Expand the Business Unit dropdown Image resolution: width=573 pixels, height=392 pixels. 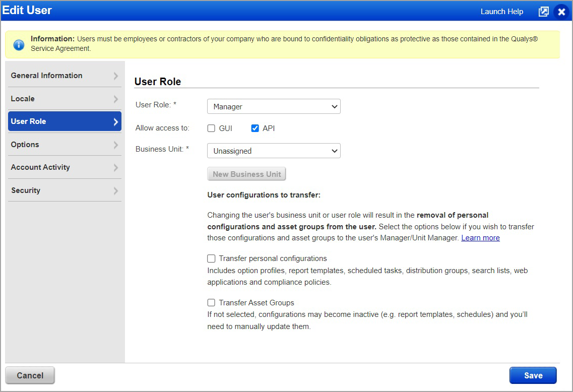(x=274, y=151)
